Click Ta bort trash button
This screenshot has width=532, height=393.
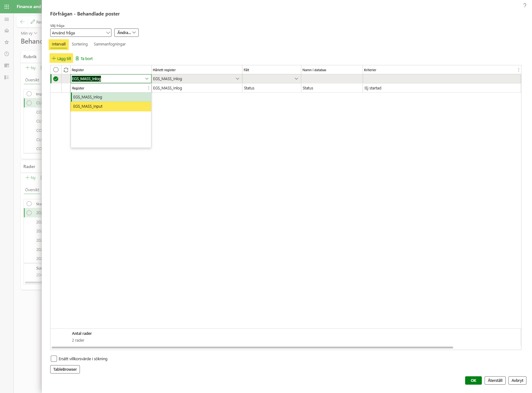coord(84,58)
